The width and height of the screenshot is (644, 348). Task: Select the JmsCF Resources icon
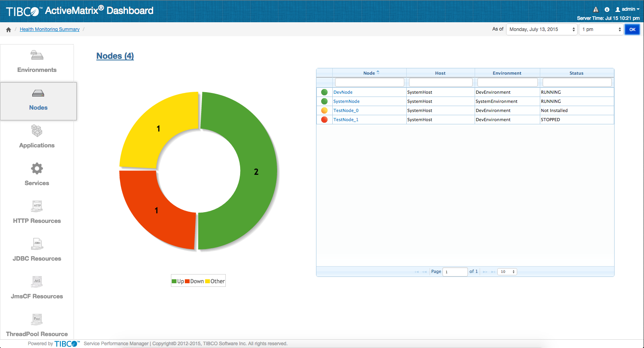click(x=37, y=282)
